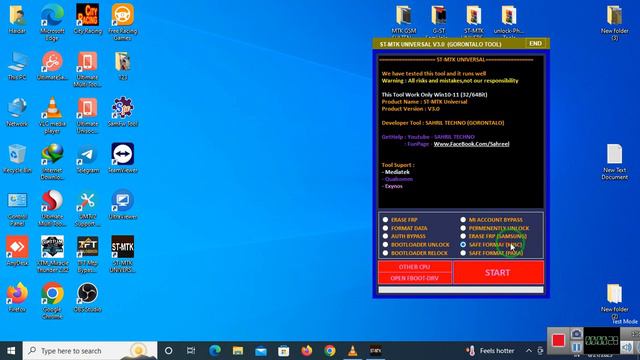Select BOOTLOADER RELOCK radio button
The width and height of the screenshot is (640, 360).
point(386,253)
